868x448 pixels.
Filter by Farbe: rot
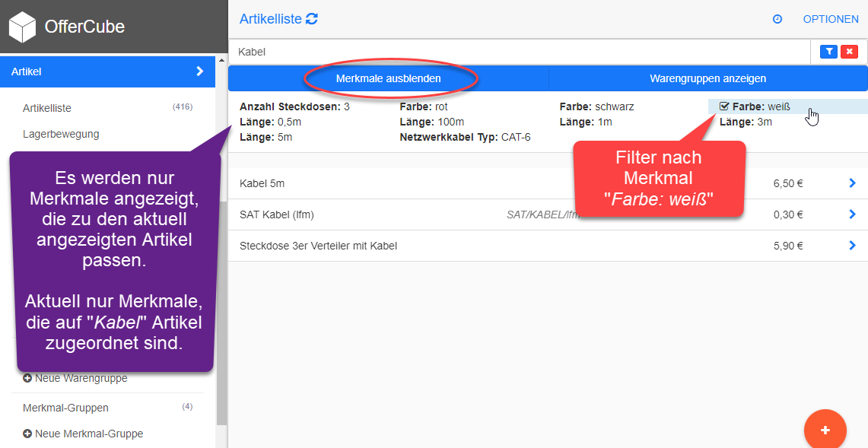pyautogui.click(x=424, y=107)
